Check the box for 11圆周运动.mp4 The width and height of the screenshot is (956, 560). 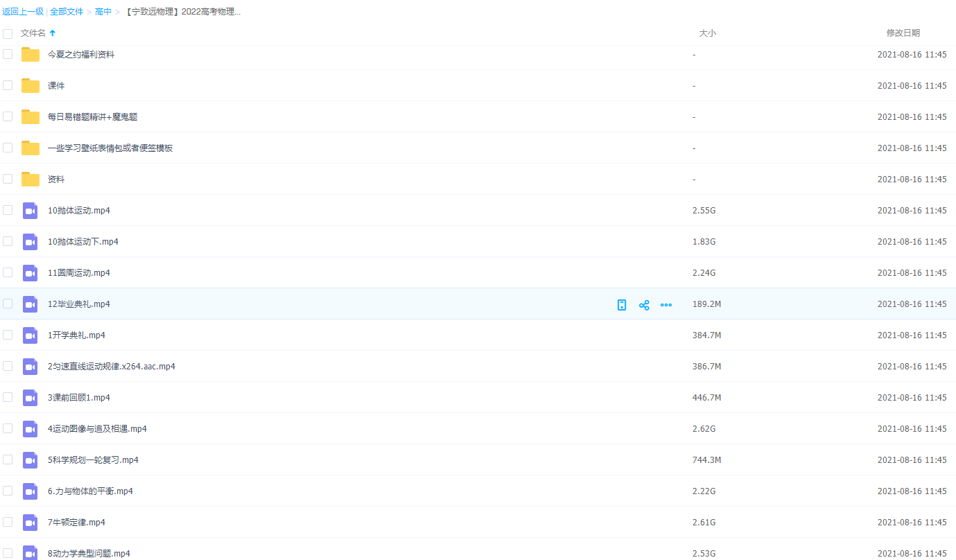click(8, 272)
